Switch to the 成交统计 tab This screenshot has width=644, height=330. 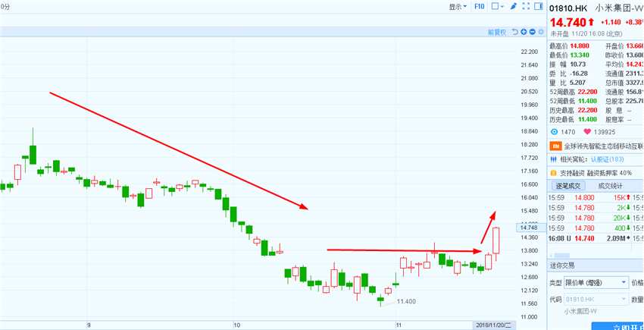[x=610, y=186]
